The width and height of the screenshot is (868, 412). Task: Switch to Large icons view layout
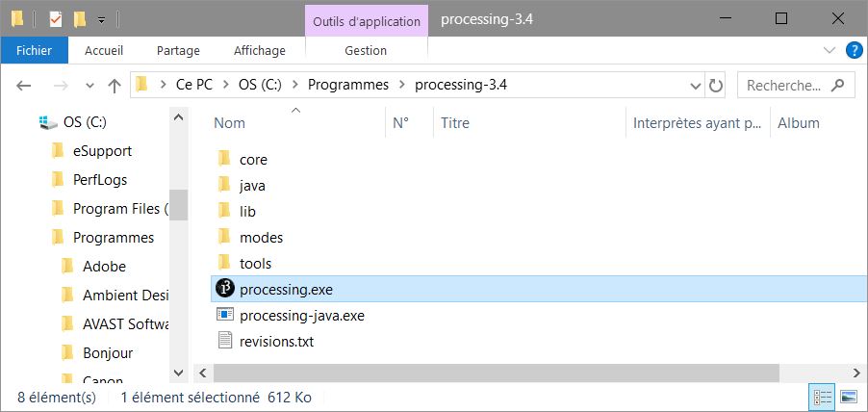[848, 396]
